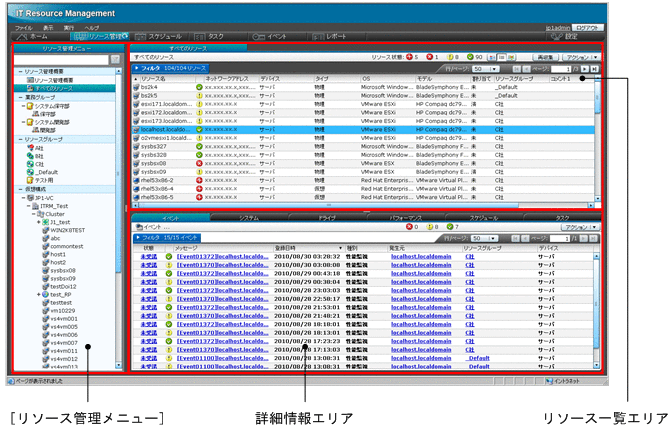The height and width of the screenshot is (431, 672).
Task: Click the green normal status icon showing 90
Action: coord(470,57)
